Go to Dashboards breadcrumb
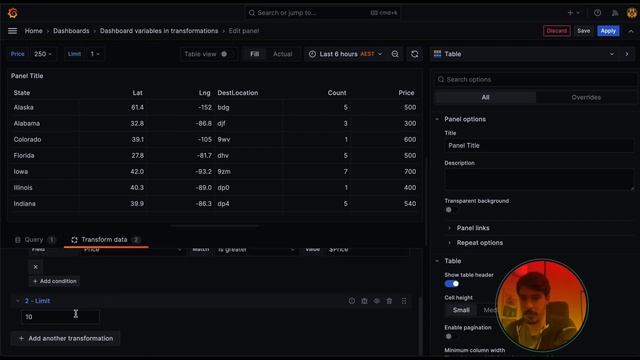 pos(71,31)
